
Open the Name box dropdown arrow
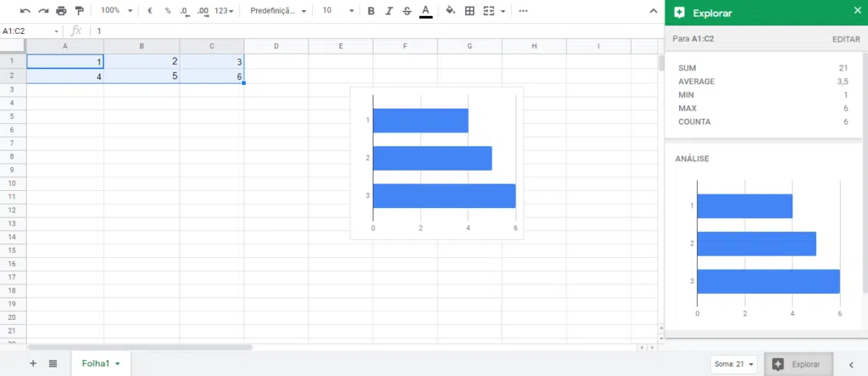point(57,31)
